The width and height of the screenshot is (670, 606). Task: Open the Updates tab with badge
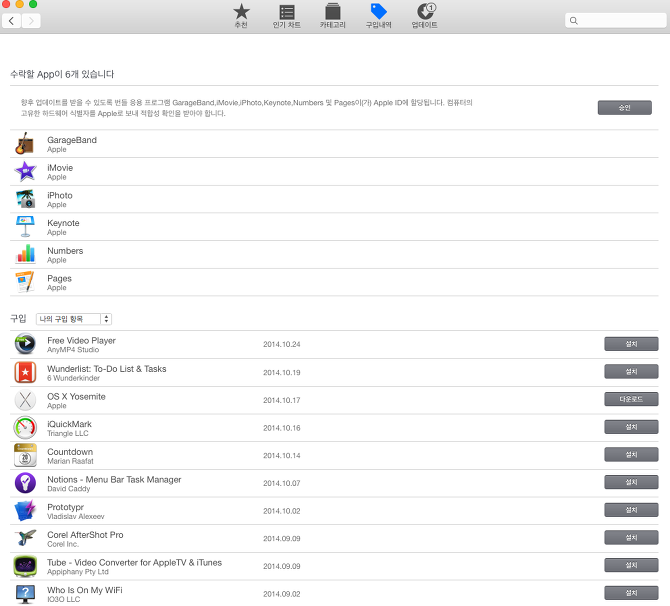click(x=424, y=16)
